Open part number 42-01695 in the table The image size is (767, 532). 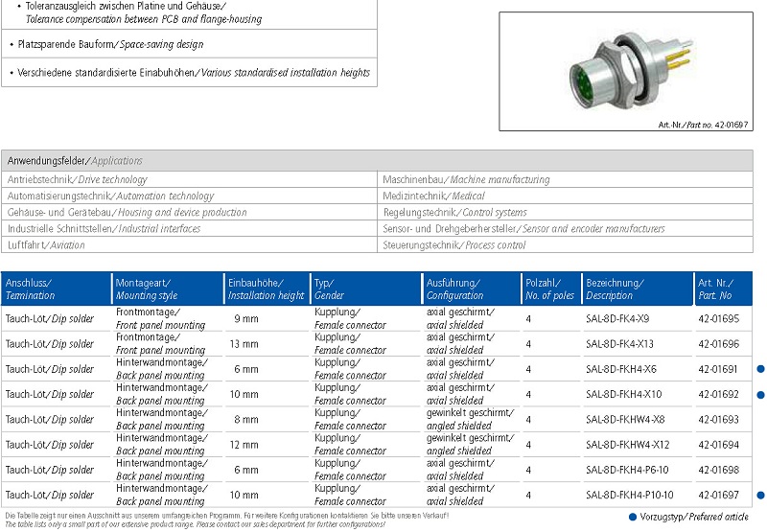click(x=718, y=318)
